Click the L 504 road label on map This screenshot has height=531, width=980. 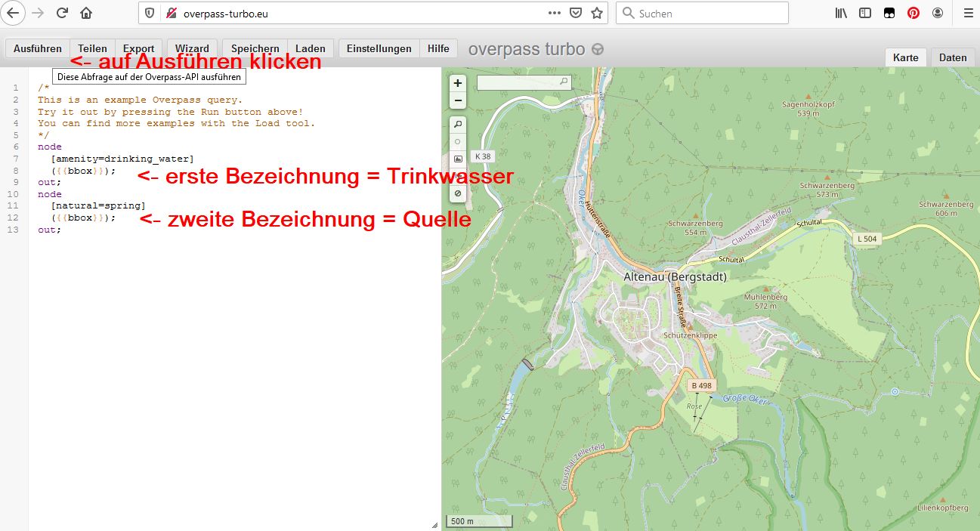pos(867,239)
